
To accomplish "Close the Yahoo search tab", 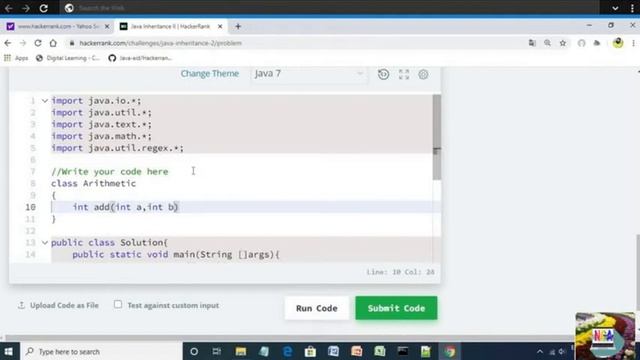I will point(107,27).
